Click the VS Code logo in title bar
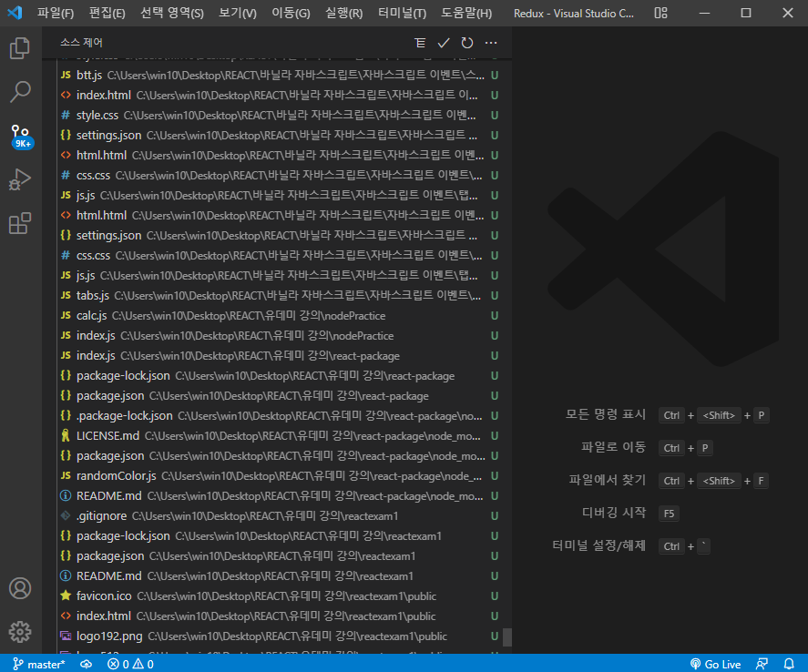808x672 pixels. click(15, 13)
